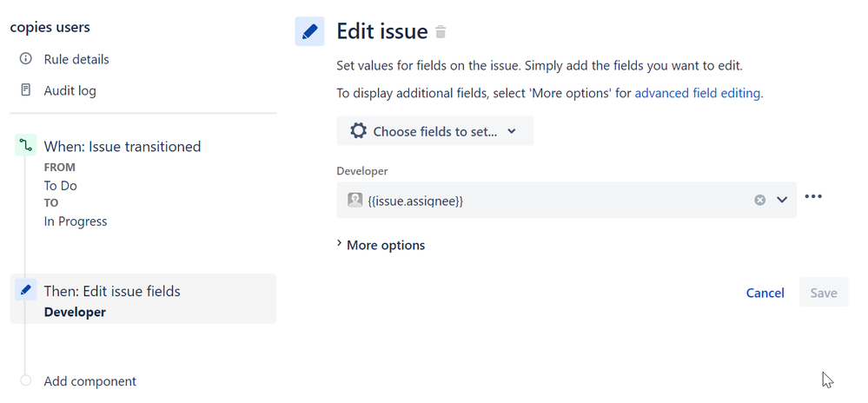Open the advanced field editing link
The width and height of the screenshot is (868, 403).
coord(698,93)
